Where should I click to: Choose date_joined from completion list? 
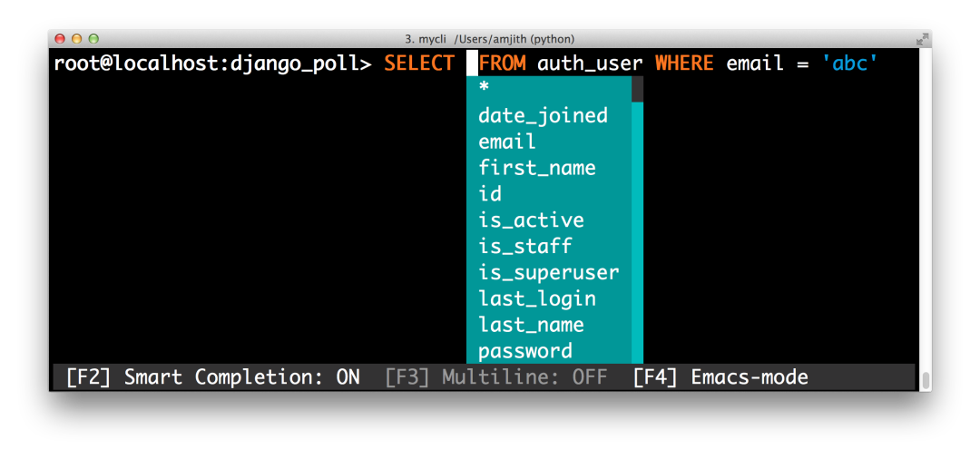549,115
